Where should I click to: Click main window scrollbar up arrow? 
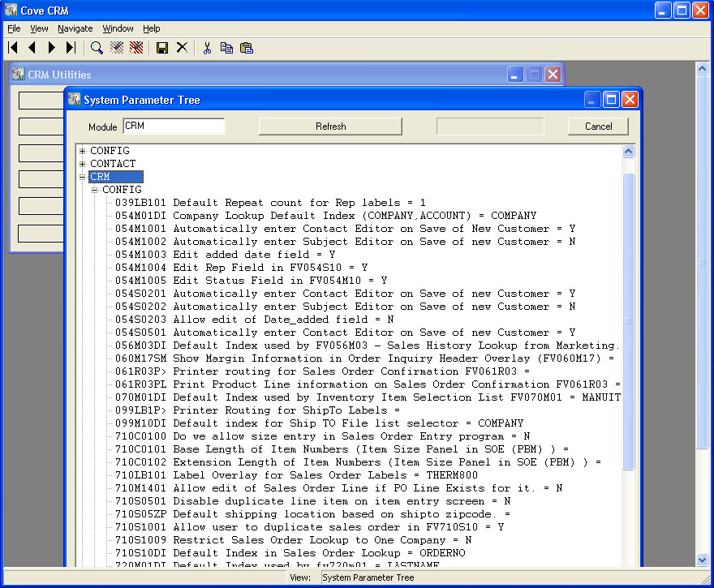pos(702,69)
